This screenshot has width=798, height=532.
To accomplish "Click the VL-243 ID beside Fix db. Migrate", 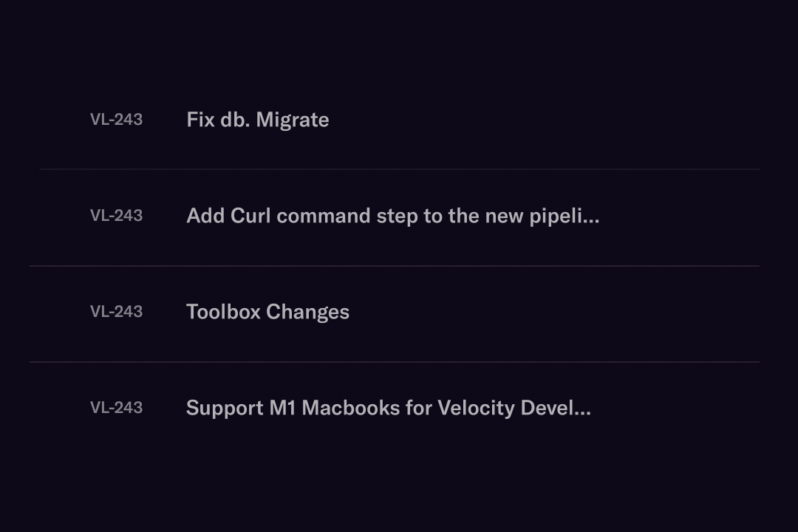I will pos(116,120).
